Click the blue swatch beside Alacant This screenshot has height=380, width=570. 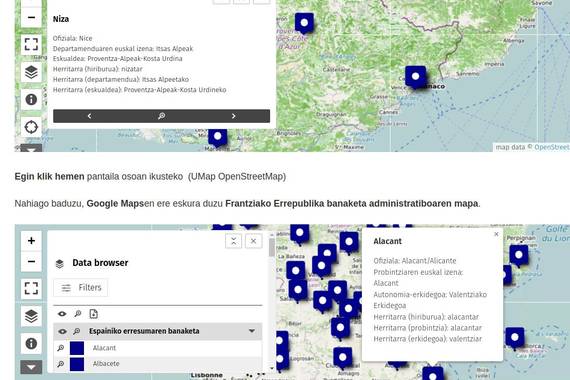77,348
